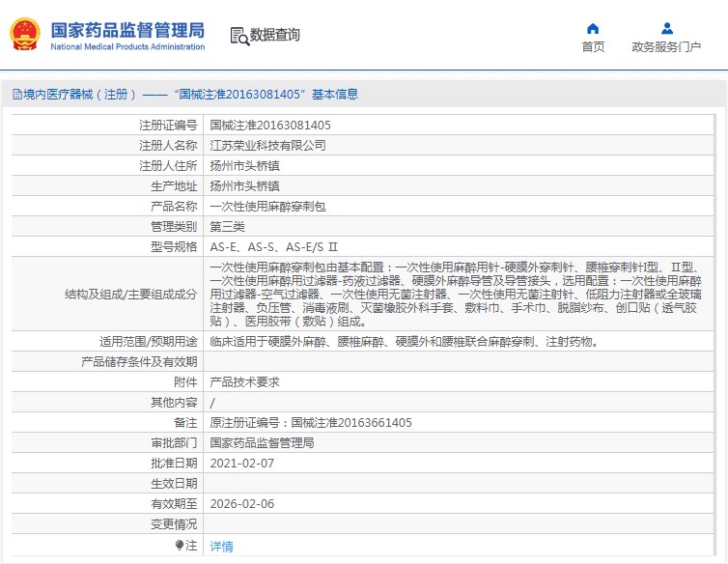
Task: Click the 政务服务门户 person icon
Action: (x=667, y=28)
